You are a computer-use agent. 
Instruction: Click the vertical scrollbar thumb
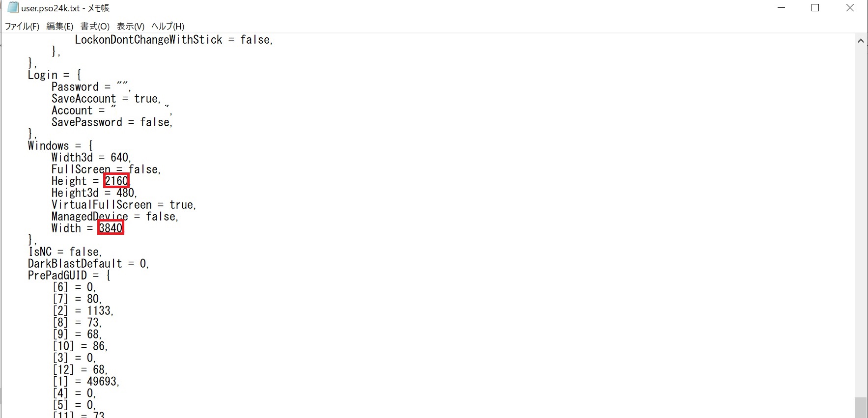click(861, 408)
